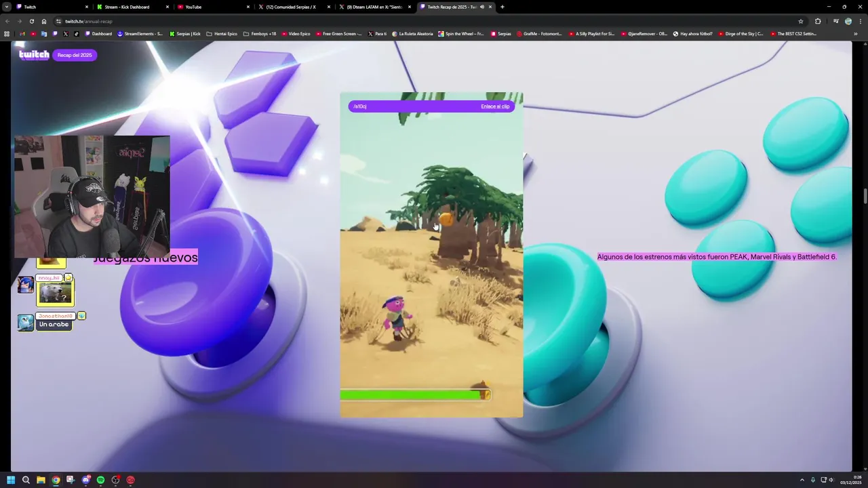Viewport: 868px width, 488px height.
Task: Reload the page with the refresh icon
Action: [x=31, y=21]
